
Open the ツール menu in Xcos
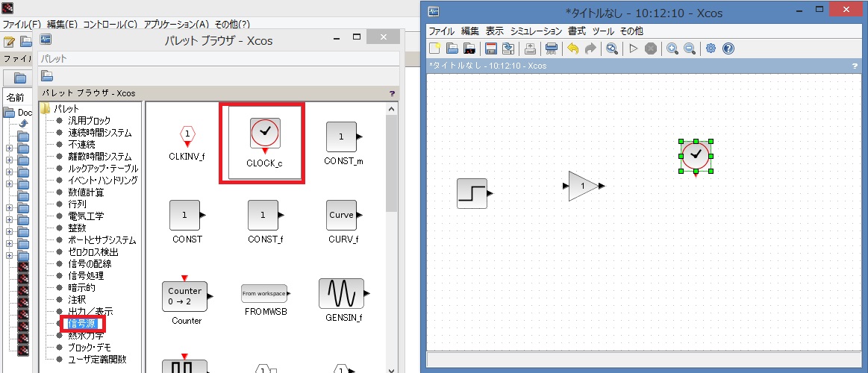coord(603,31)
